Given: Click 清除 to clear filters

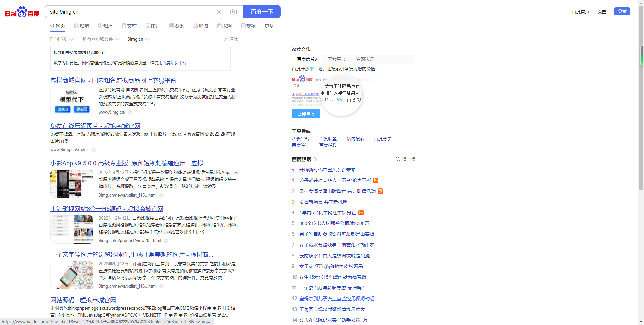Looking at the screenshot, I should tap(231, 39).
